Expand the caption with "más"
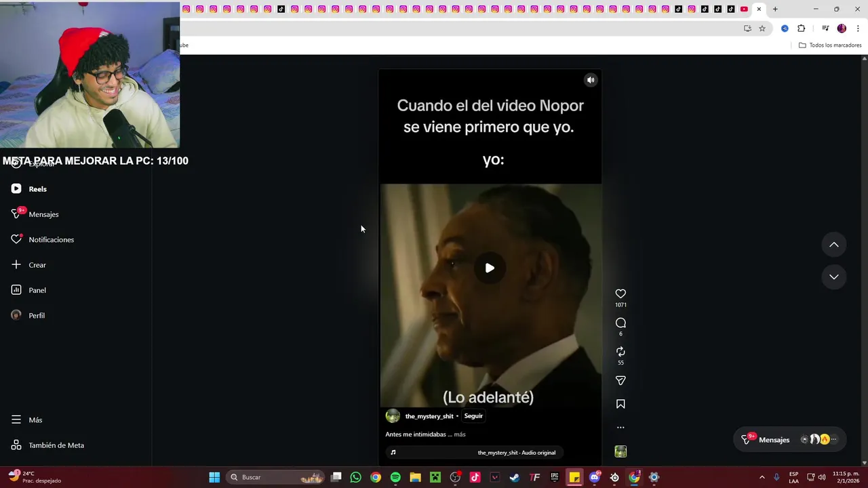The image size is (868, 488). click(x=460, y=434)
